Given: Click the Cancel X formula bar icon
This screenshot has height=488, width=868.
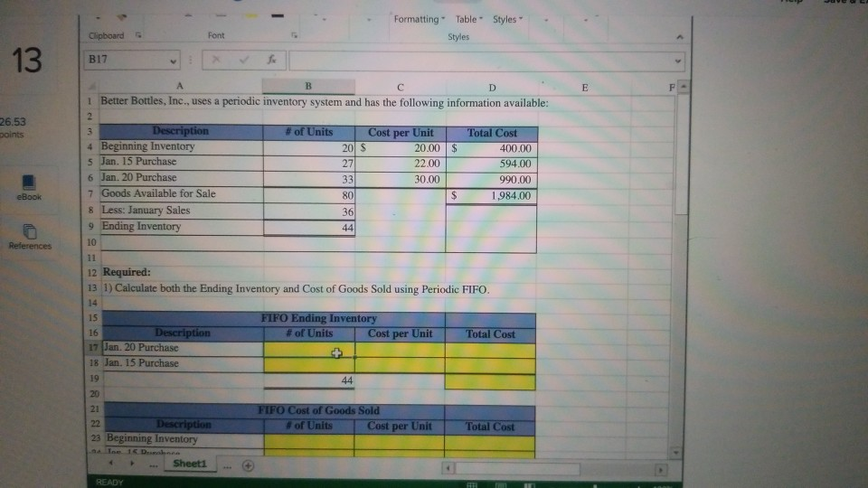Looking at the screenshot, I should [216, 60].
